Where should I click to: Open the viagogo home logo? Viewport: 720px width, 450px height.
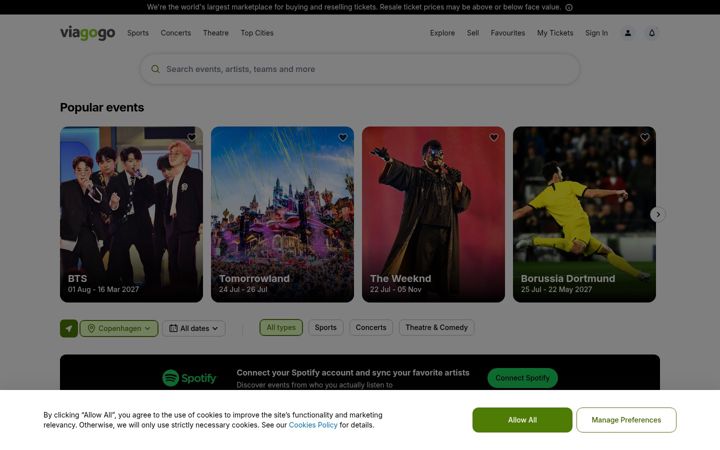click(x=87, y=33)
